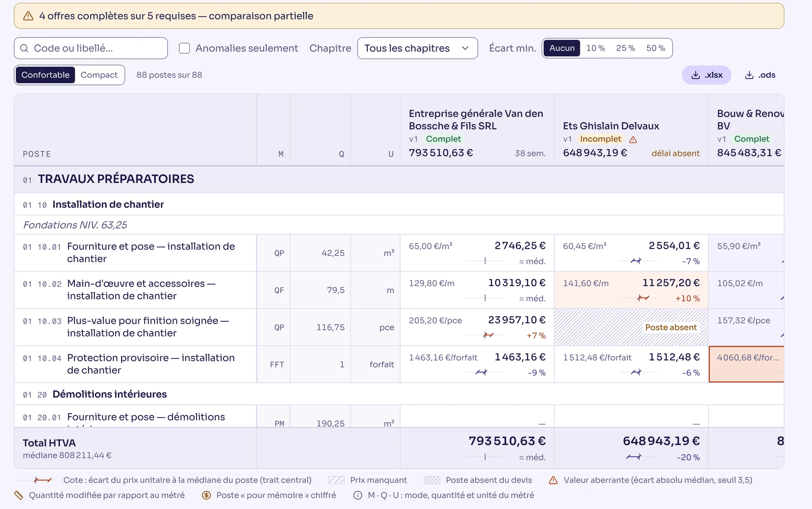Switch to Confortable density

tap(45, 75)
